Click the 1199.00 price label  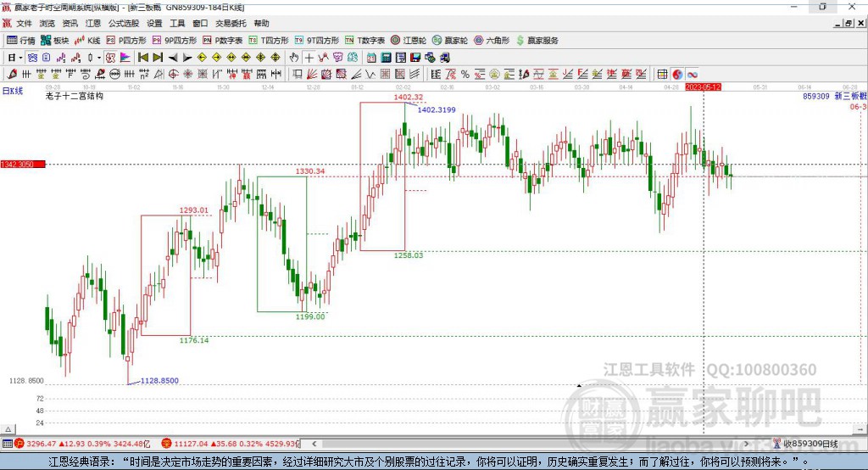pos(310,316)
